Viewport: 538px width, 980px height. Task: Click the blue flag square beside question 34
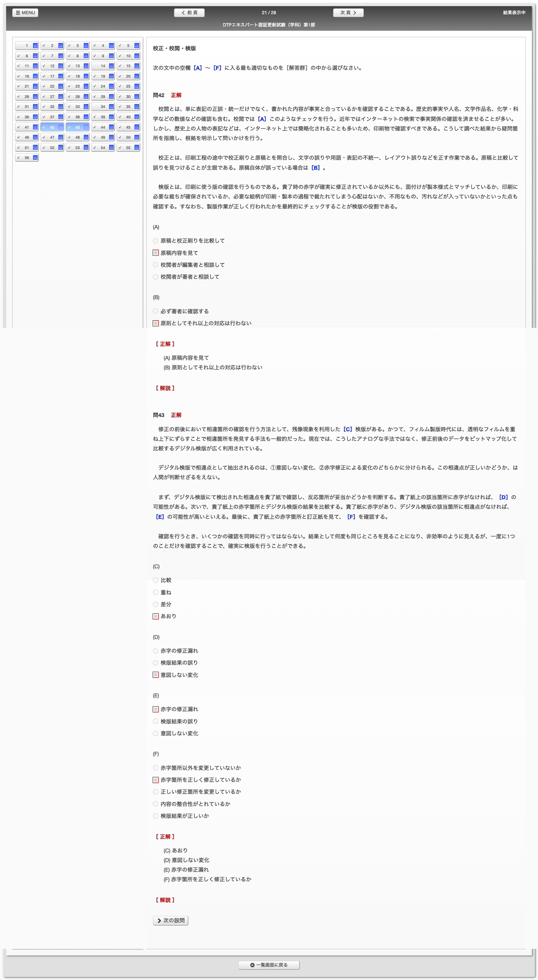pyautogui.click(x=111, y=107)
